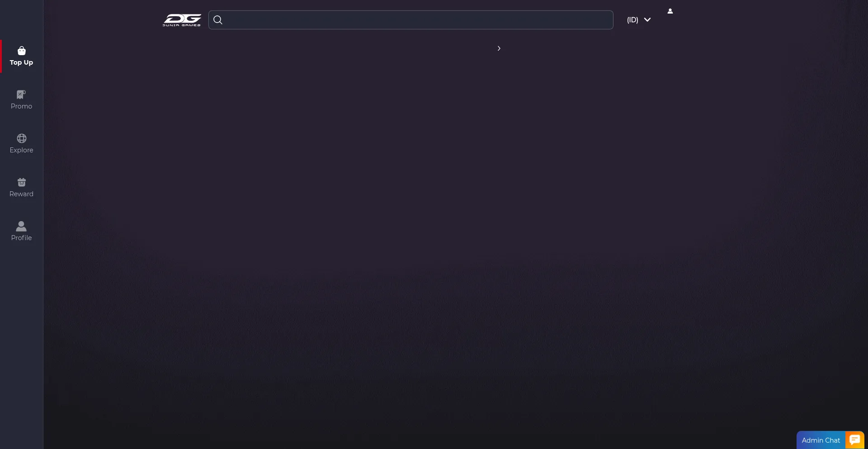868x449 pixels.
Task: Click the magnifying glass search icon
Action: tap(218, 20)
